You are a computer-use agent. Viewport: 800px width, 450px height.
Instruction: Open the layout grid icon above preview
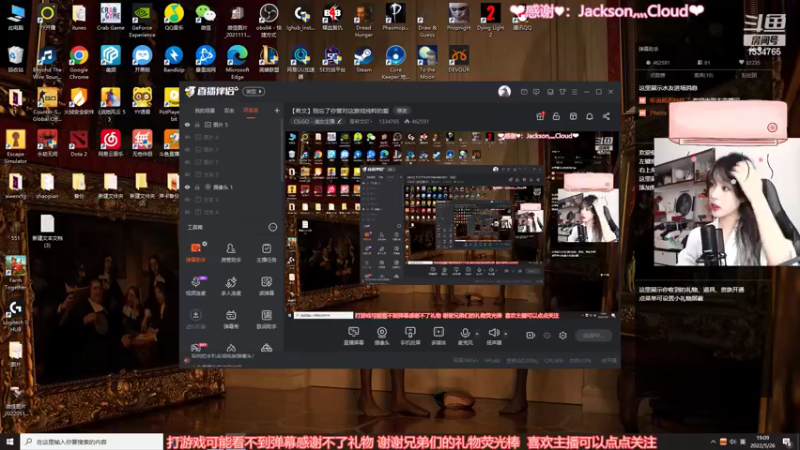(573, 116)
